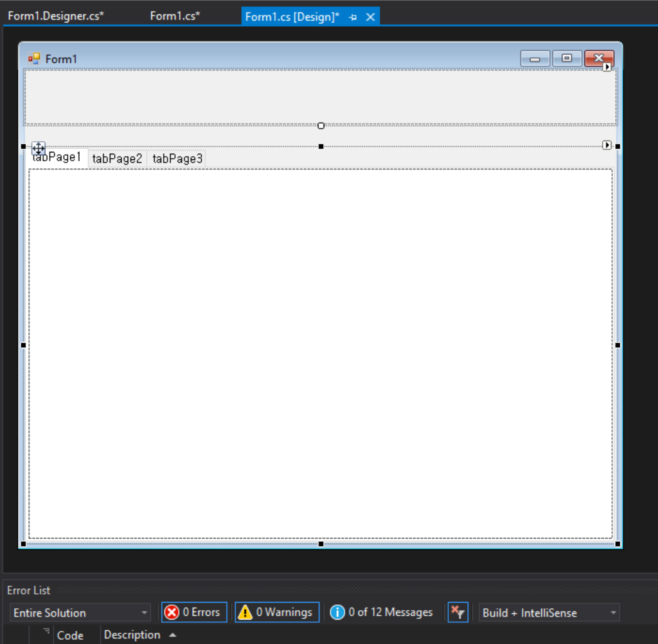Click the bottom-left corner resize handle
This screenshot has height=644, width=658.
[x=23, y=544]
